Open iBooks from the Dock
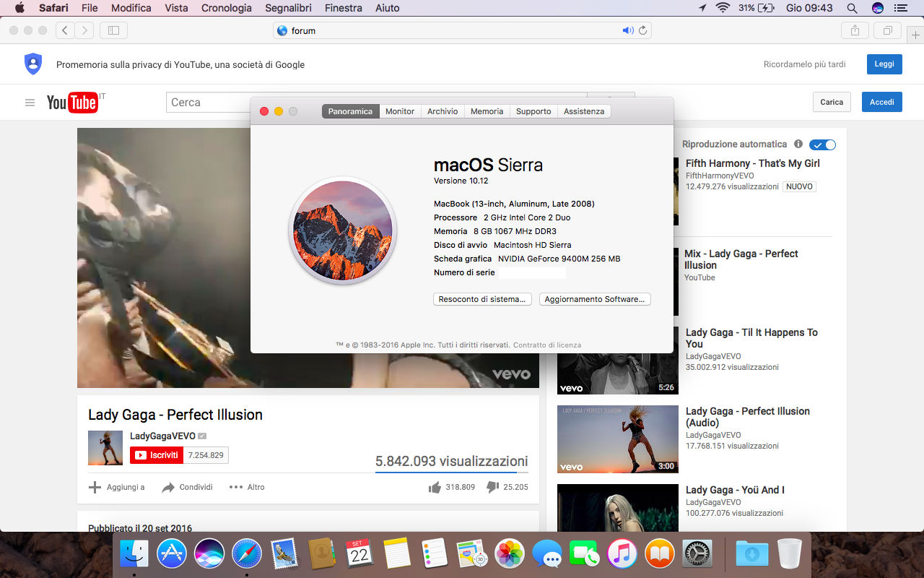924x578 pixels. [x=660, y=554]
